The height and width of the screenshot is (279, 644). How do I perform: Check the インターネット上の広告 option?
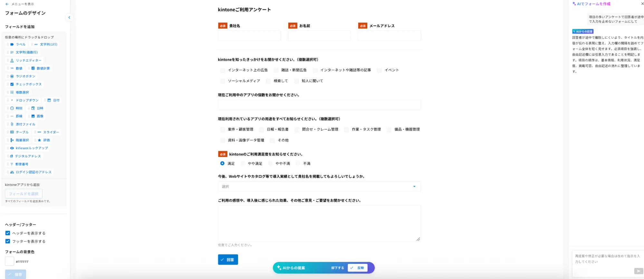pyautogui.click(x=223, y=70)
